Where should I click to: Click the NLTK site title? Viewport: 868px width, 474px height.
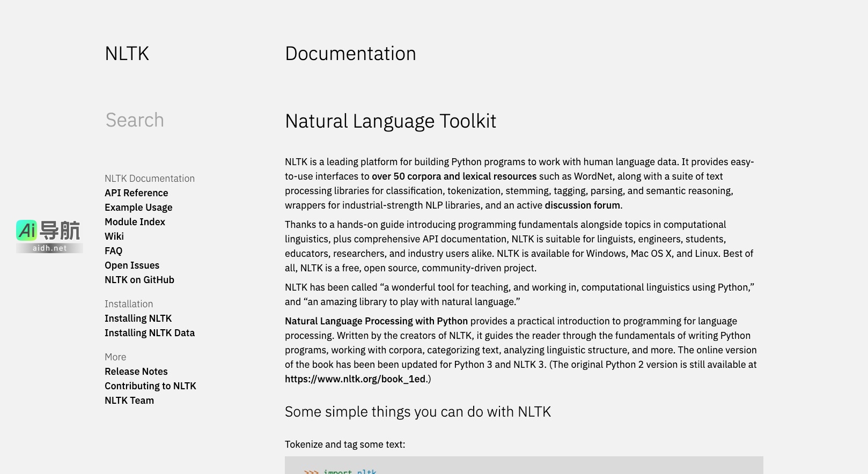[127, 54]
